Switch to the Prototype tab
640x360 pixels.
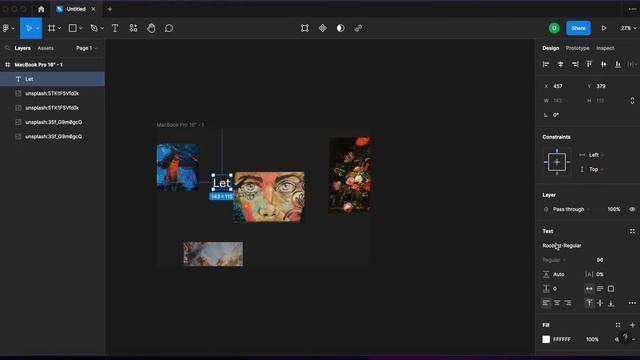(x=578, y=48)
